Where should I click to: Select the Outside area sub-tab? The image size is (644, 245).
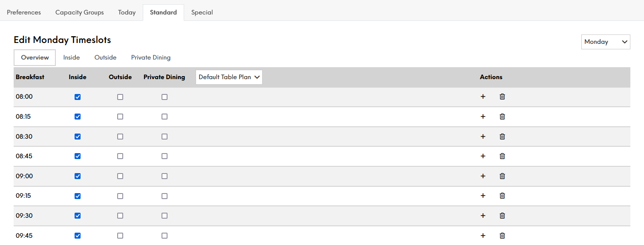tap(105, 57)
